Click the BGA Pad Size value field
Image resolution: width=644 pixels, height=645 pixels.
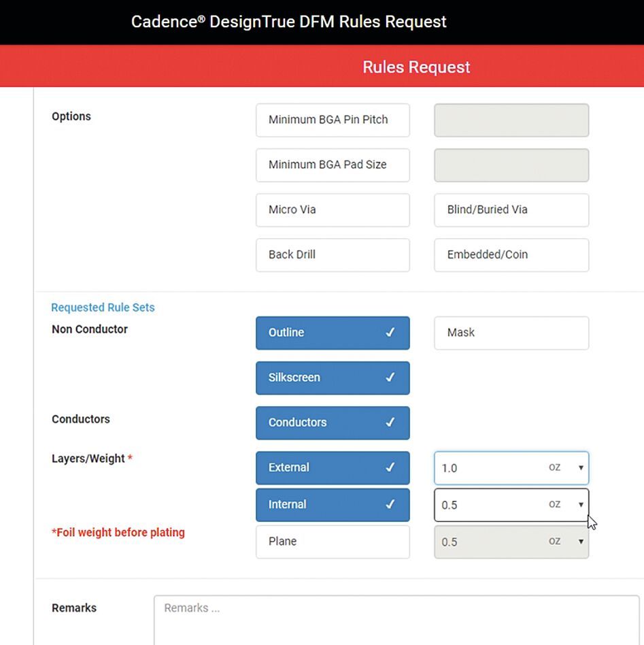point(511,165)
